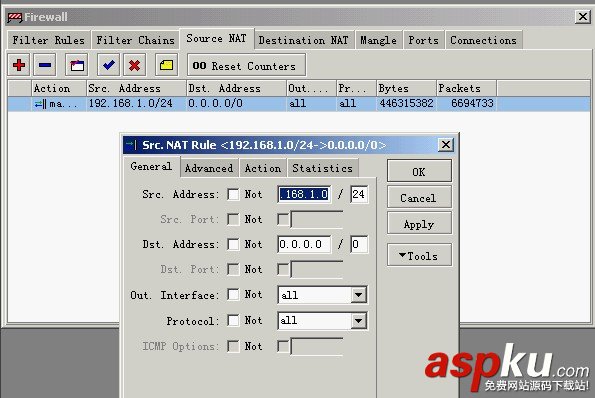
Task: Open Filter Chains tab
Action: click(x=135, y=40)
